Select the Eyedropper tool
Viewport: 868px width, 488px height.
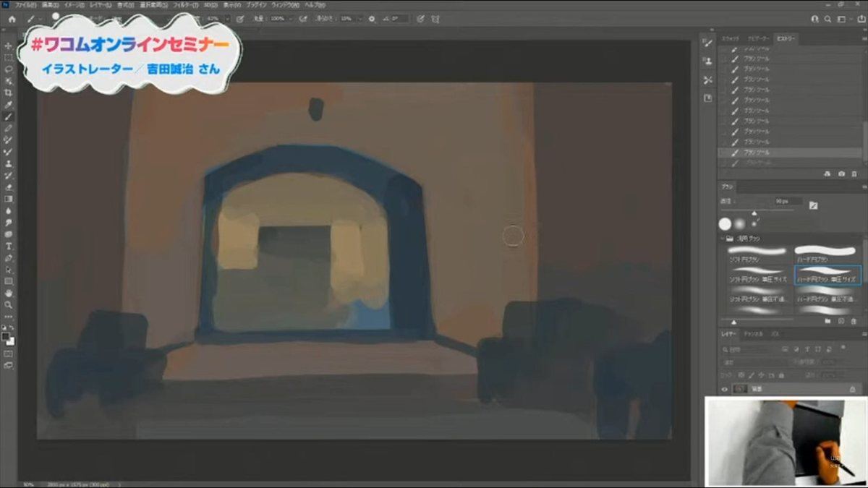(x=9, y=105)
